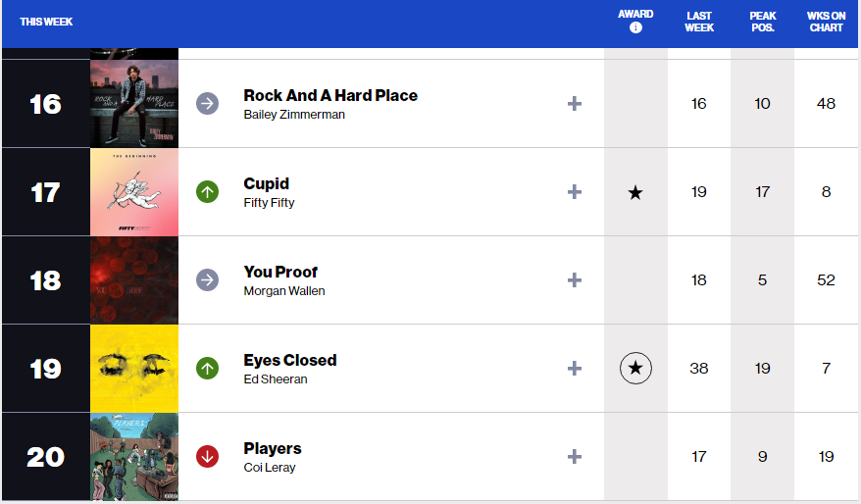This screenshot has height=504, width=861.
Task: Click the steady arrow icon beside You Proof
Action: coord(208,280)
